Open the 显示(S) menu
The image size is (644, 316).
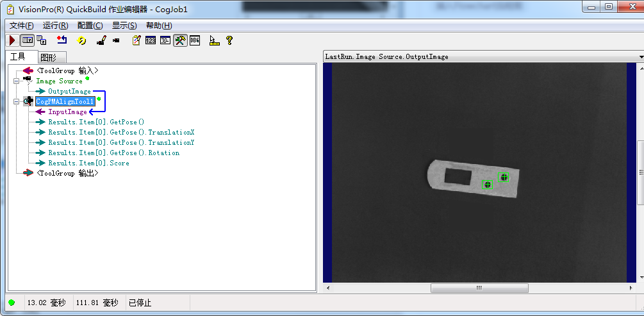(x=124, y=26)
